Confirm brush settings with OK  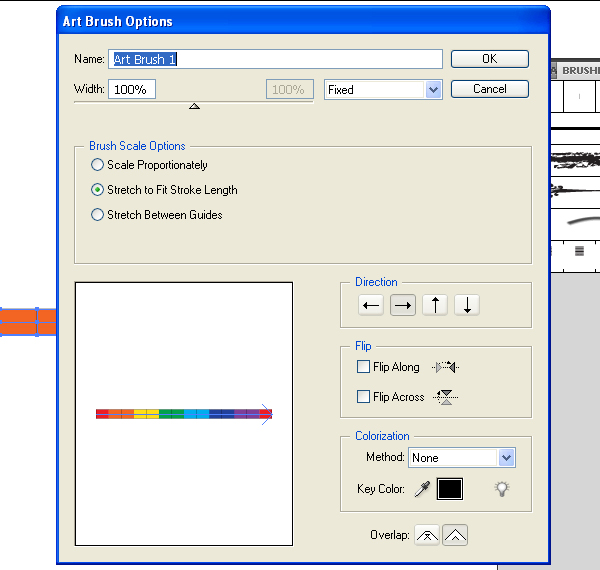[x=489, y=59]
